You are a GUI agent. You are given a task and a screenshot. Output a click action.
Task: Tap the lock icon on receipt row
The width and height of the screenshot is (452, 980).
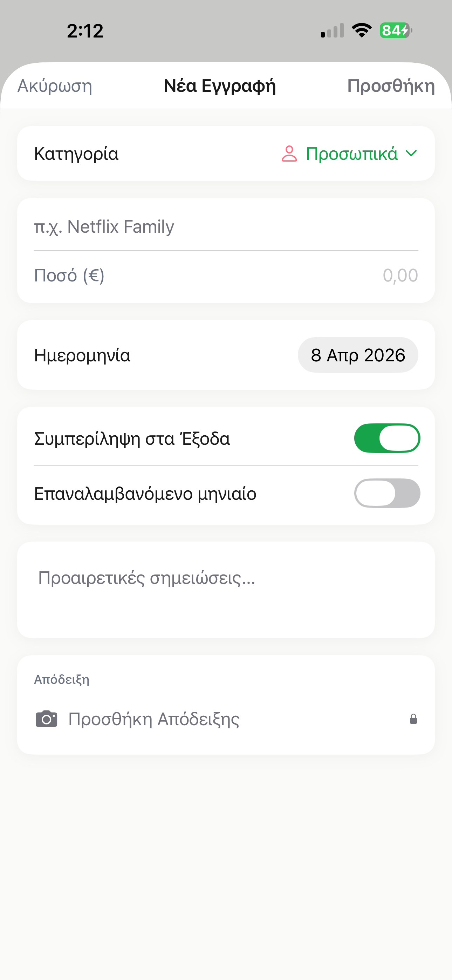tap(413, 719)
